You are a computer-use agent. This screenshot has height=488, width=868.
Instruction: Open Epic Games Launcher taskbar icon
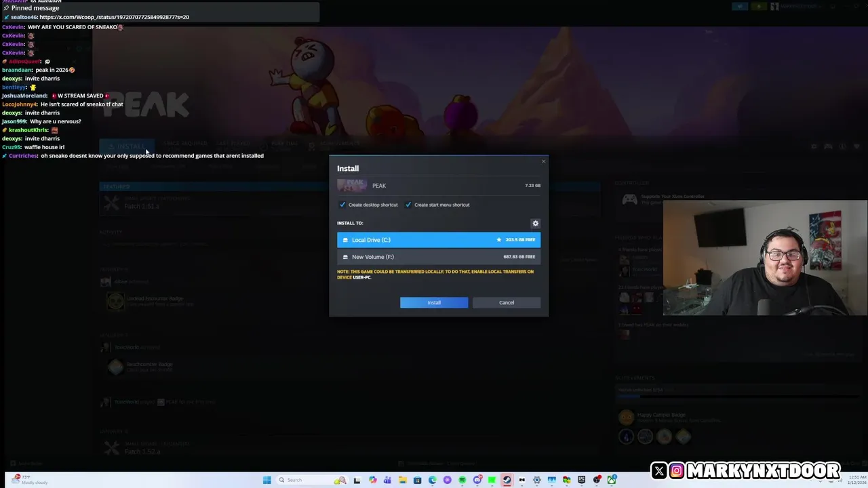click(x=581, y=480)
